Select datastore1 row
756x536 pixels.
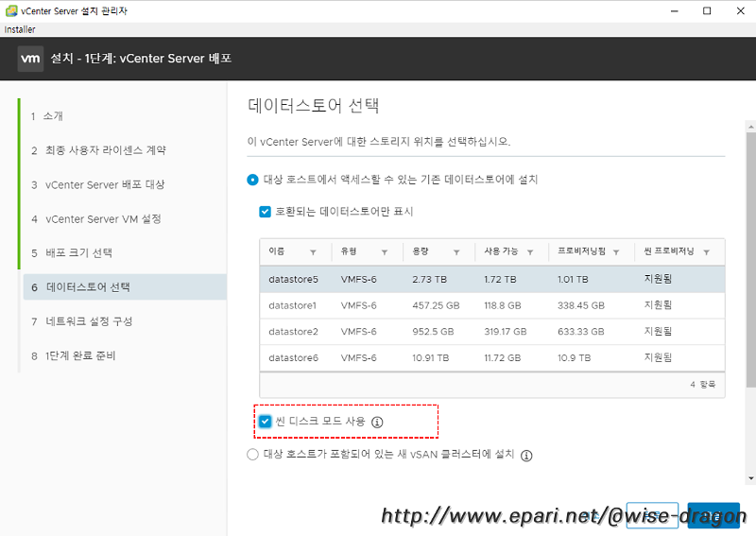pos(492,305)
